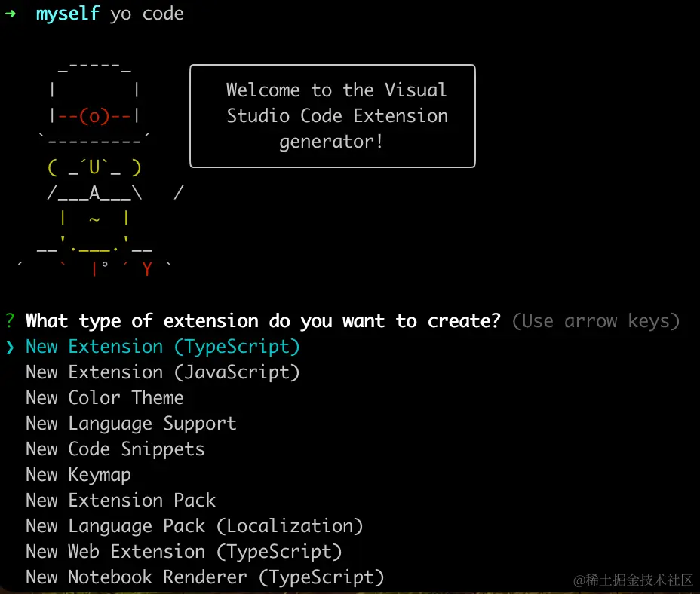This screenshot has height=594, width=700.
Task: Pick New Code Snippets option
Action: click(115, 449)
